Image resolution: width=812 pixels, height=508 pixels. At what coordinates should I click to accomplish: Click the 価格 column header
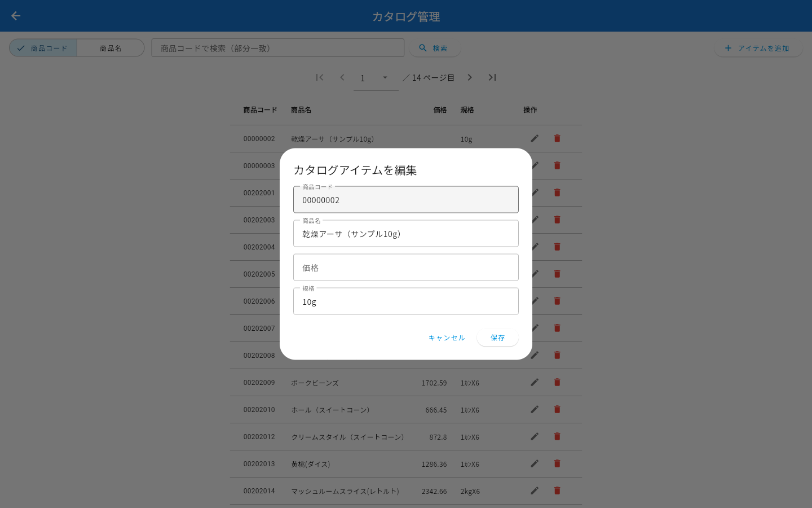click(440, 110)
